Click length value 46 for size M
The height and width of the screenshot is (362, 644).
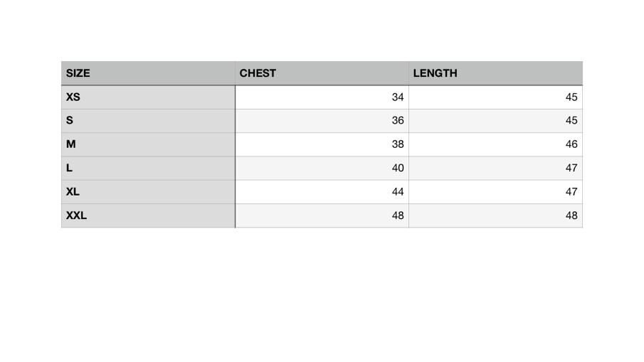(x=495, y=144)
